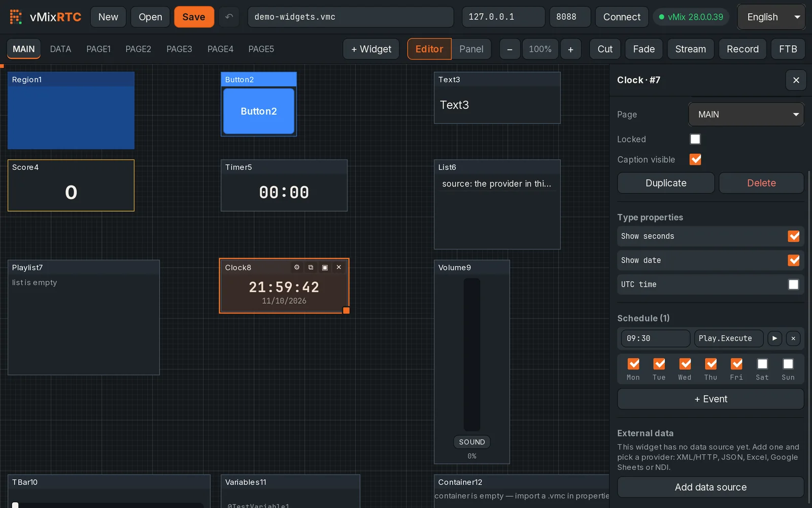Click the Duplicate button
This screenshot has height=508, width=812.
tap(666, 183)
